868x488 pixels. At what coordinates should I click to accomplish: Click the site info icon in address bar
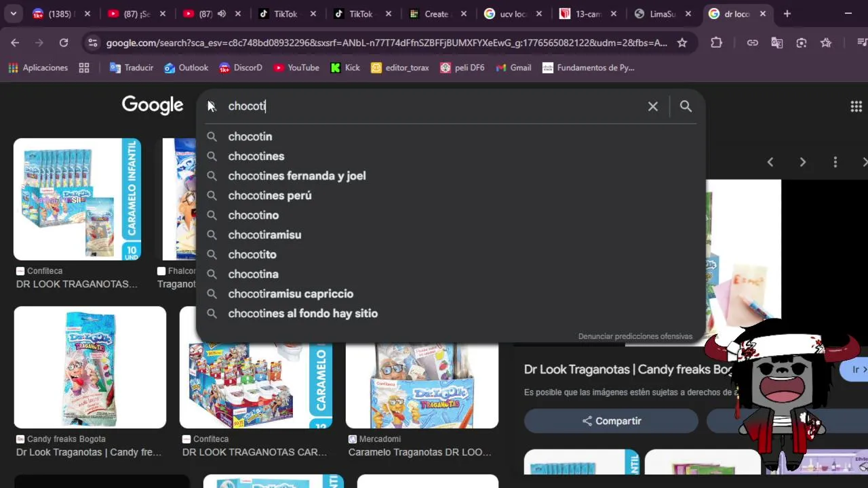tap(94, 43)
